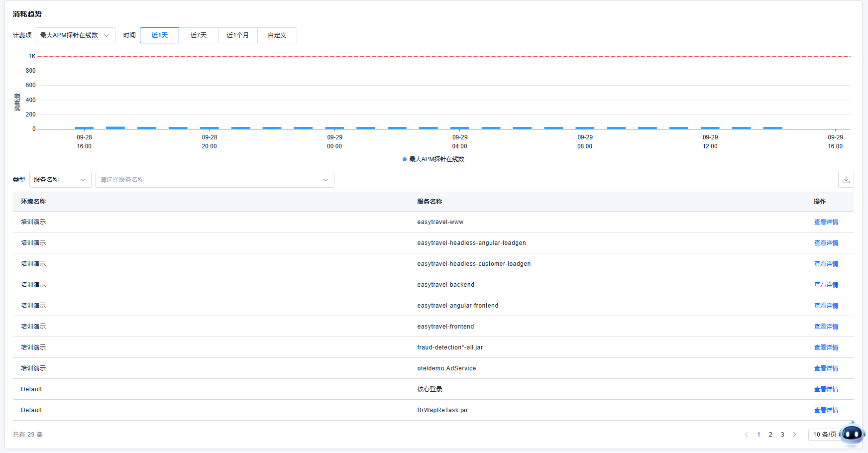
Task: Go to next page arrow
Action: point(794,435)
